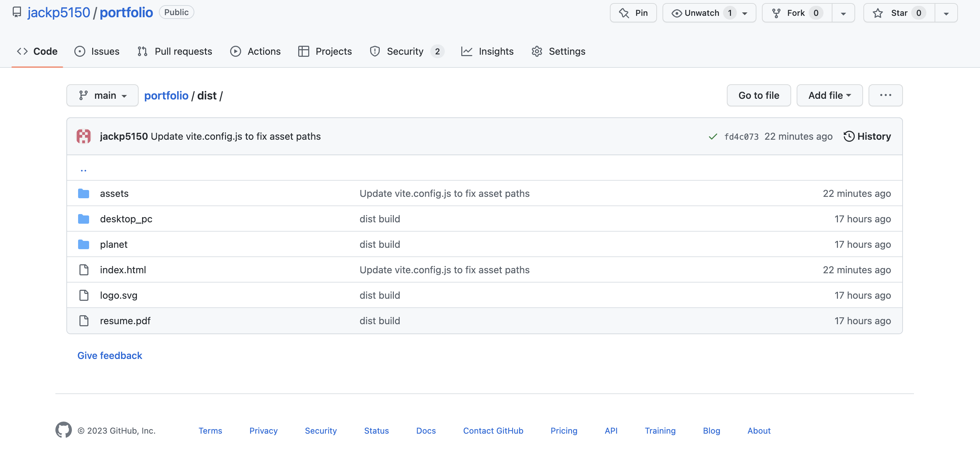Screen dimensions: 980x456
Task: Open the Projects tab
Action: [325, 51]
